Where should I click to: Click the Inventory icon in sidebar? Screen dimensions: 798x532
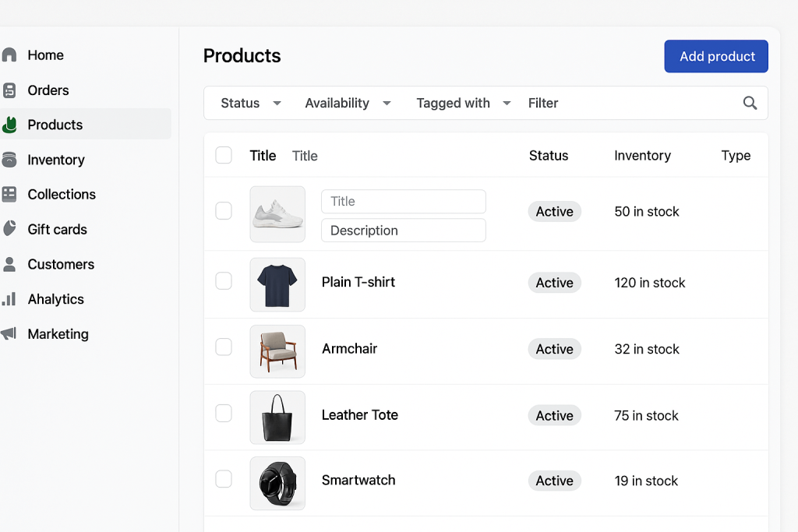(x=9, y=160)
